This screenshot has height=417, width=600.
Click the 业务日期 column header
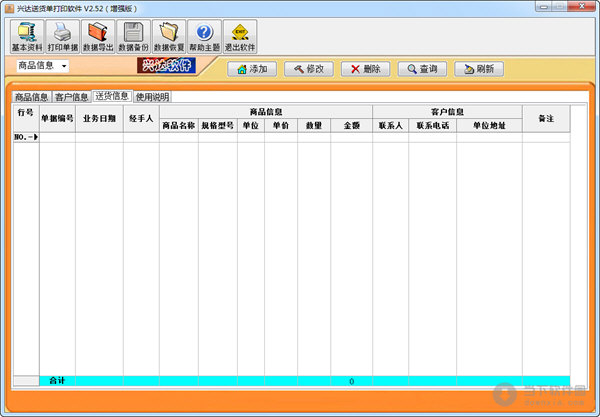99,119
